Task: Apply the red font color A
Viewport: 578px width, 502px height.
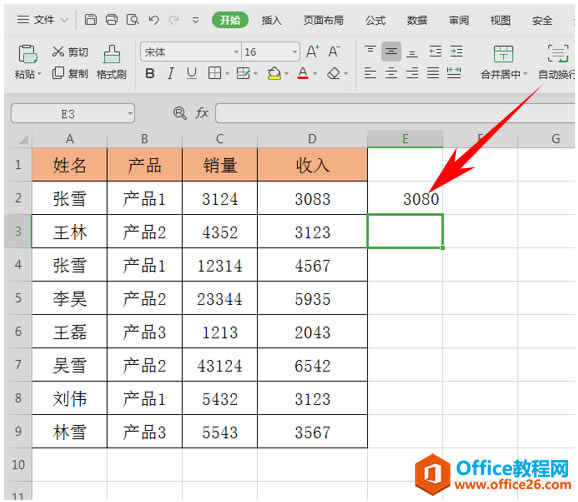Action: [303, 73]
